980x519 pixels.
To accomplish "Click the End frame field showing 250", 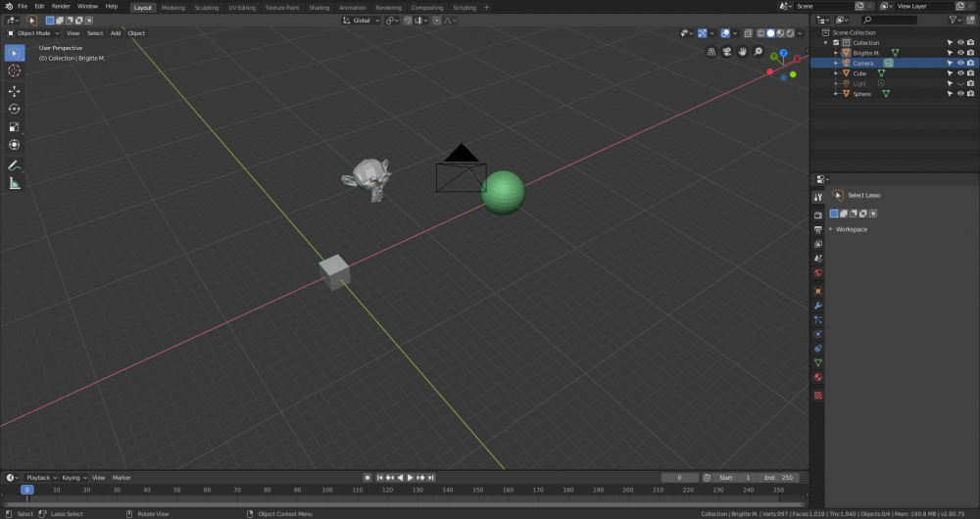I will coord(779,478).
